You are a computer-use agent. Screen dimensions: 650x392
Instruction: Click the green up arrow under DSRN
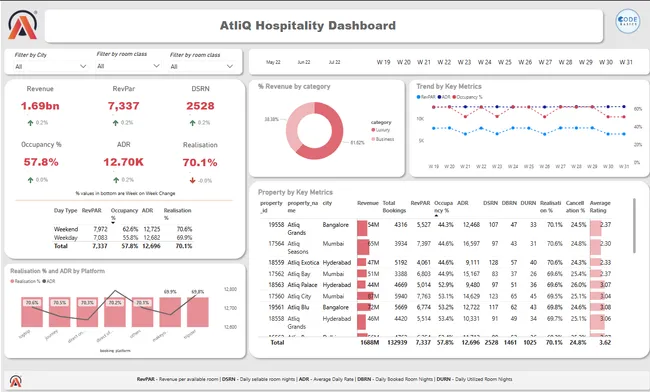(x=192, y=123)
